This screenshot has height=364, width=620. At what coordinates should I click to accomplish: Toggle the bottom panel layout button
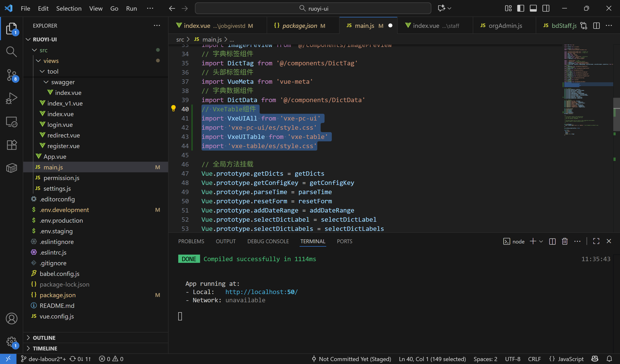click(533, 8)
